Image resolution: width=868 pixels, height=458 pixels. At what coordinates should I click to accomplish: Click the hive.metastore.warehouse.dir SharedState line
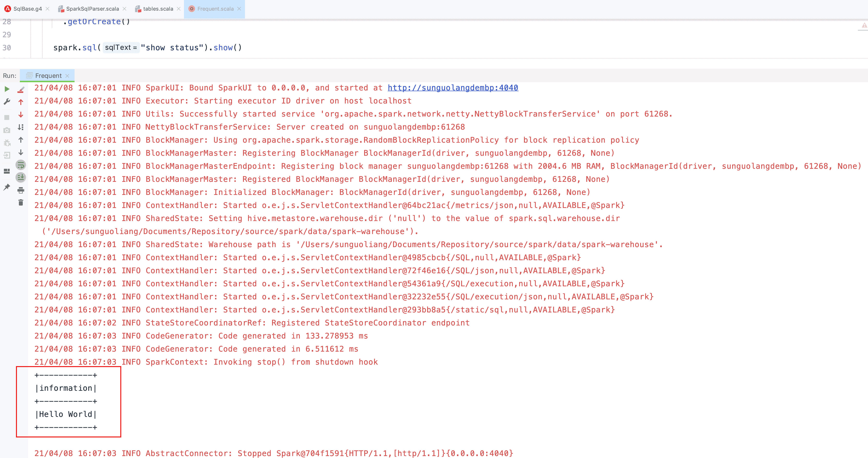[x=327, y=225]
